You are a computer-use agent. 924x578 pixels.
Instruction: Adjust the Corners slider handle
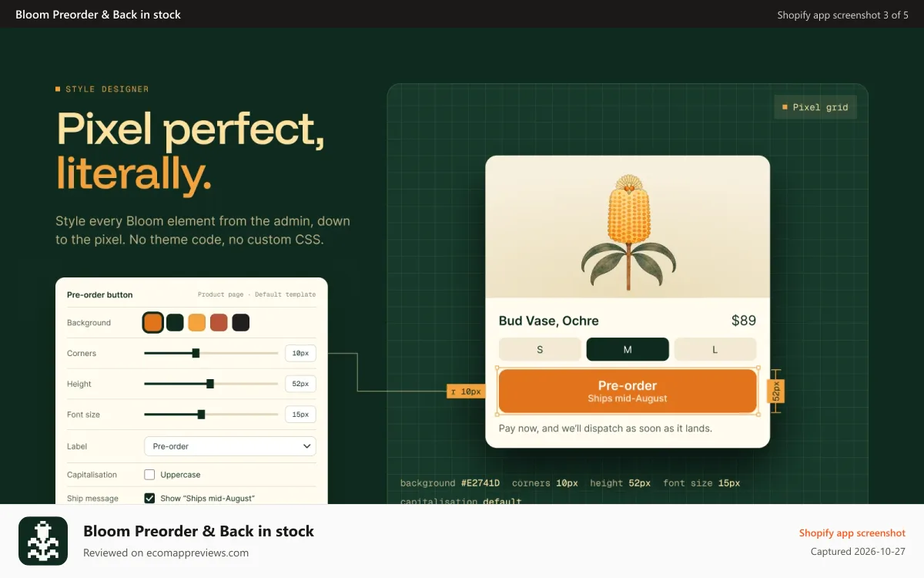click(x=196, y=353)
